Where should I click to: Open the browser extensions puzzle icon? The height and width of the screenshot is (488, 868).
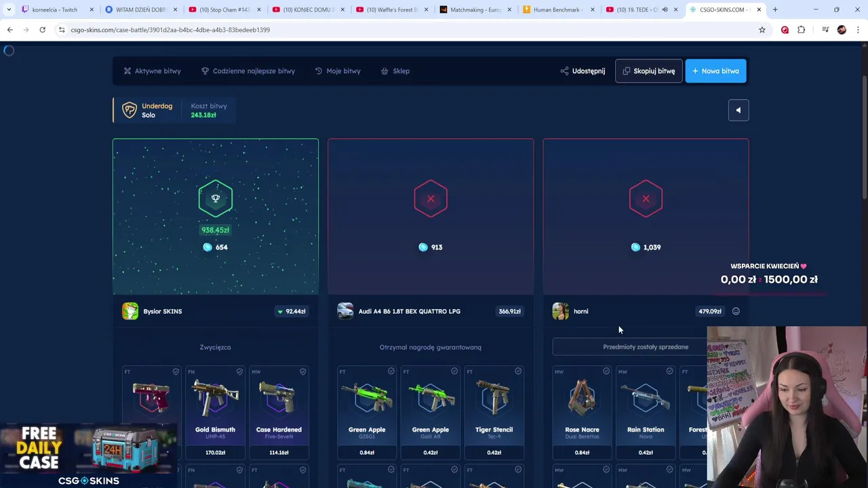point(801,30)
